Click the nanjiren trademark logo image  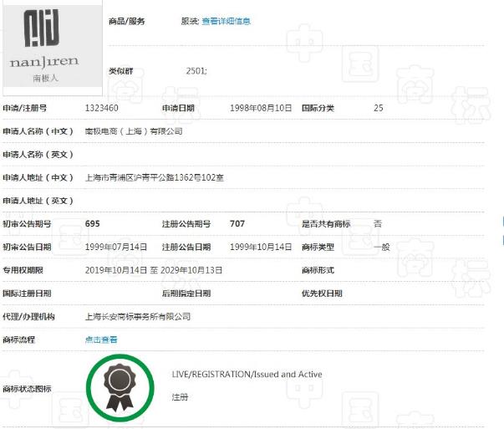pyautogui.click(x=46, y=46)
